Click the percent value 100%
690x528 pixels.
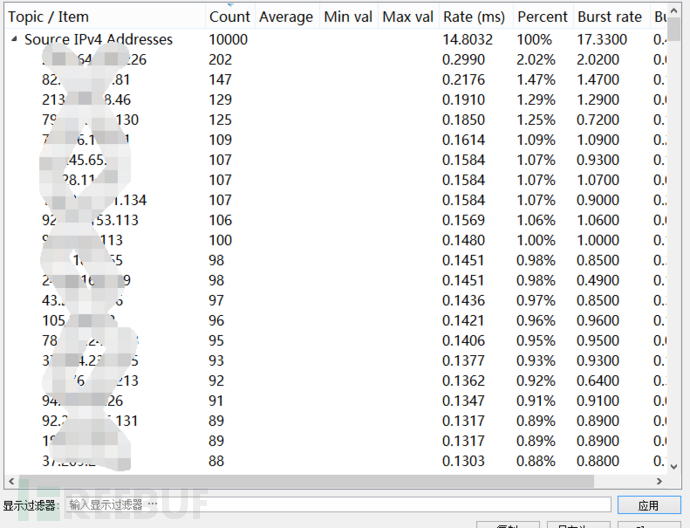pos(534,40)
